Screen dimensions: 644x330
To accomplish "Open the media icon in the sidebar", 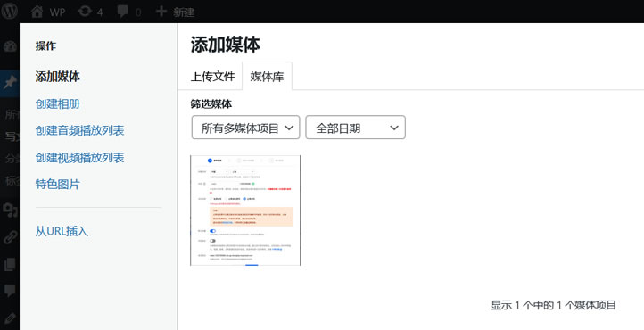I will click(x=10, y=210).
